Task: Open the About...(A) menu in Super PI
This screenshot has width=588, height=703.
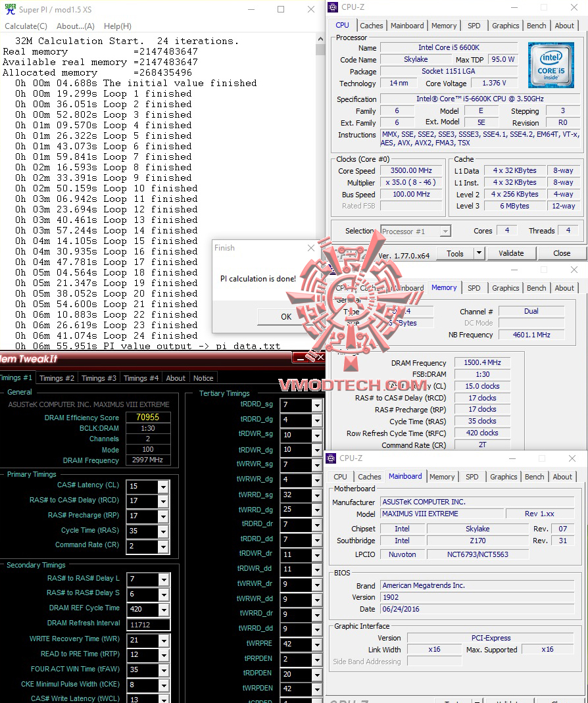Action: point(76,26)
